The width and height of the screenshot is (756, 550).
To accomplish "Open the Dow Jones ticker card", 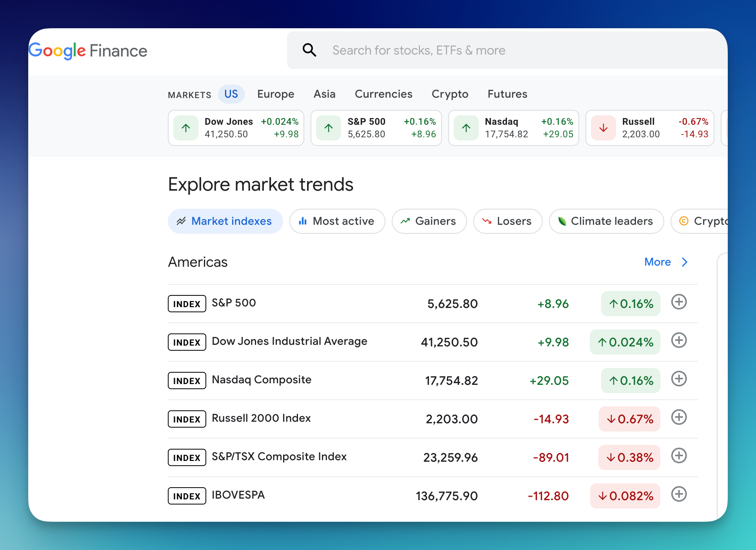I will click(x=236, y=128).
